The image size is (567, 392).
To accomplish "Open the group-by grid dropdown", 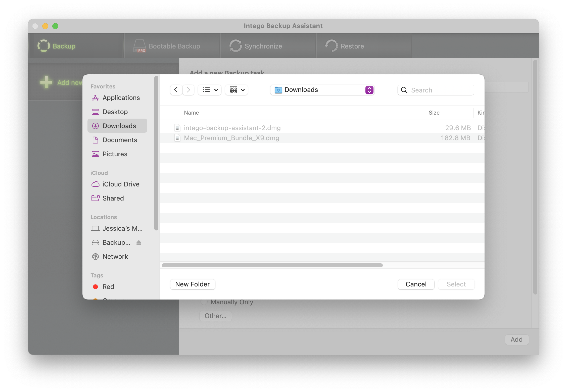I will (237, 90).
